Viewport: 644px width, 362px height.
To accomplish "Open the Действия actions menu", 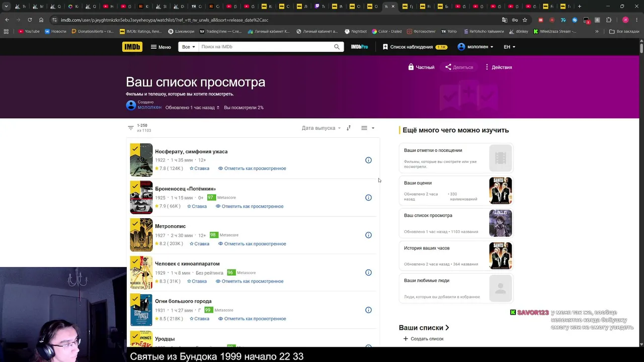I will tap(498, 67).
